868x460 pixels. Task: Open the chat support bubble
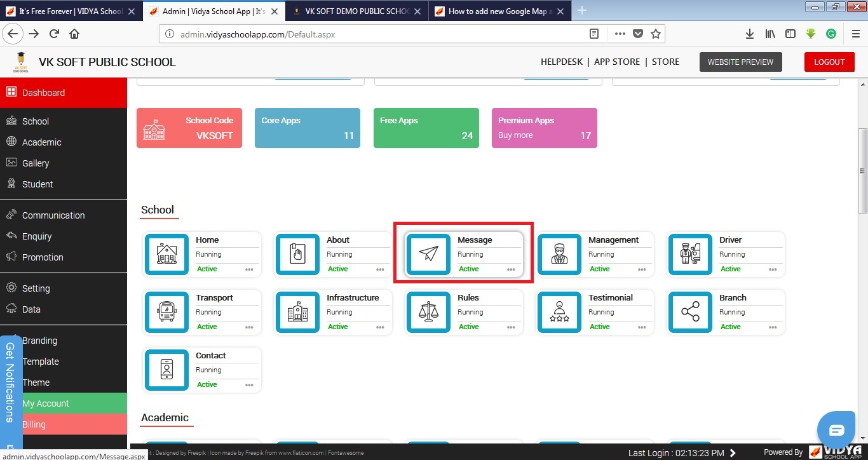coord(837,431)
